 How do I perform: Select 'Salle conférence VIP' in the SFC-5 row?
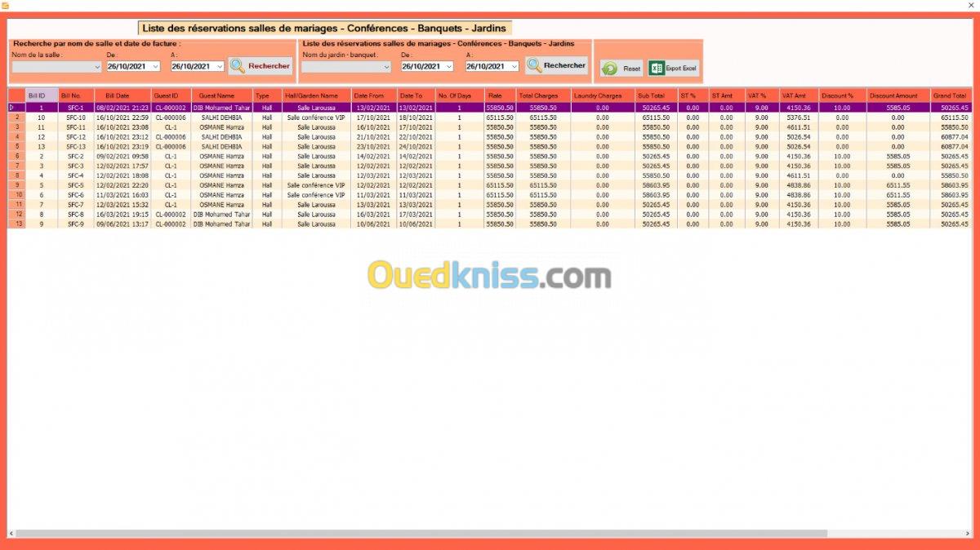point(317,185)
